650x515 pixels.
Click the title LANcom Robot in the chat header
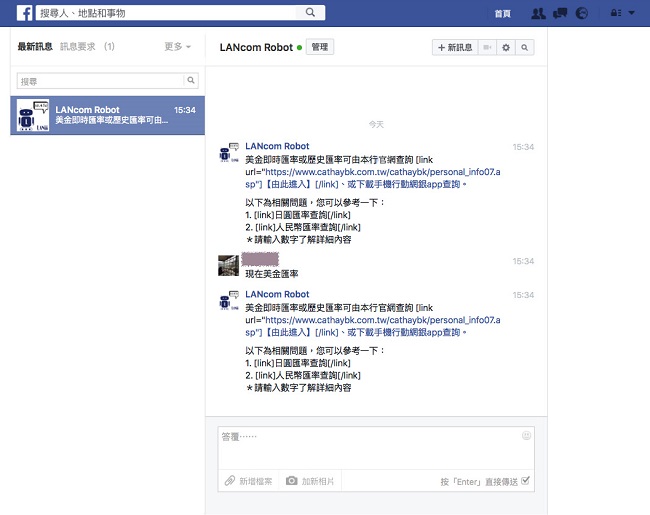point(256,47)
